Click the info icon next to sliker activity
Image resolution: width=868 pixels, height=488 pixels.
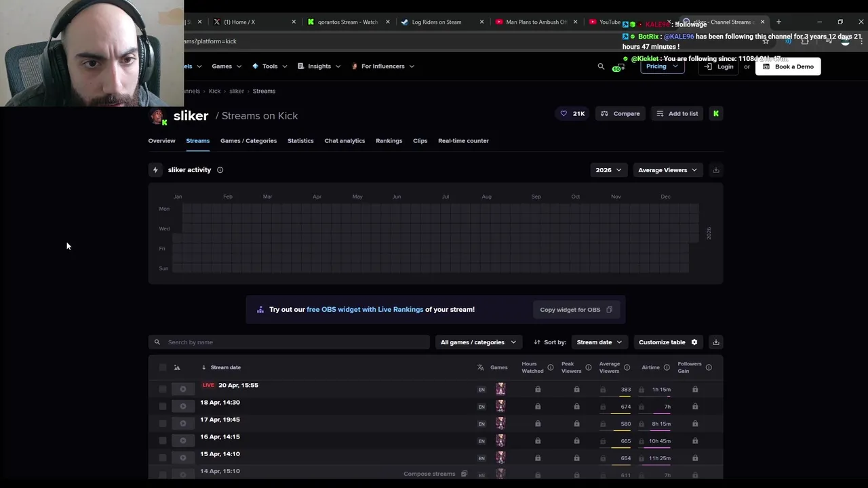pos(220,170)
